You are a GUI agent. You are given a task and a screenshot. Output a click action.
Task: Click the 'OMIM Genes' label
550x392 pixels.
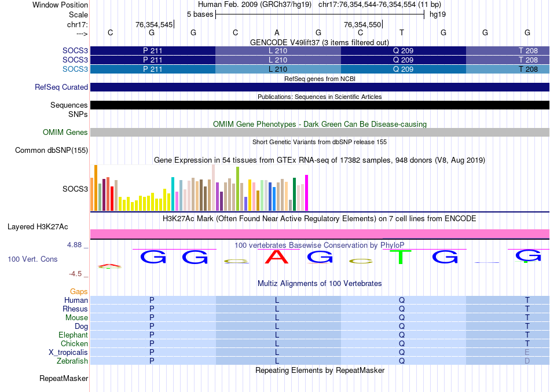click(65, 132)
